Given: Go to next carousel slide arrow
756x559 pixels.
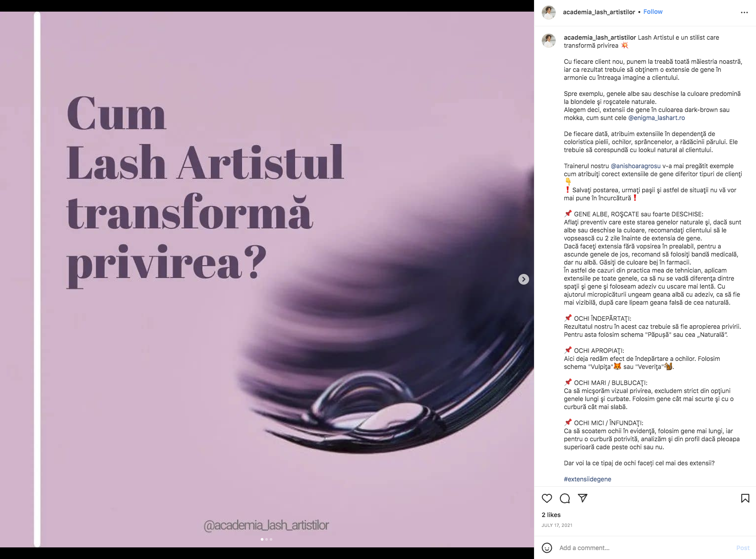Looking at the screenshot, I should point(524,279).
